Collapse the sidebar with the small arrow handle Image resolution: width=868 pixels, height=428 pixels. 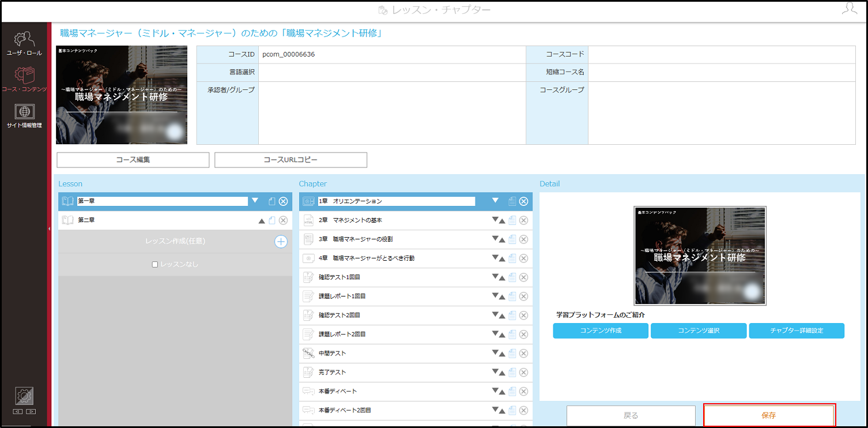[x=49, y=229]
